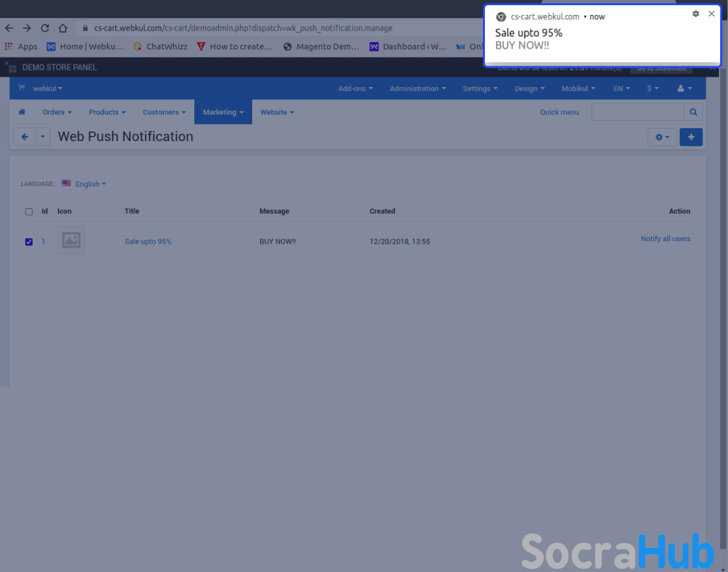The width and height of the screenshot is (728, 572).
Task: Toggle the select-all checkbox in header
Action: point(29,212)
